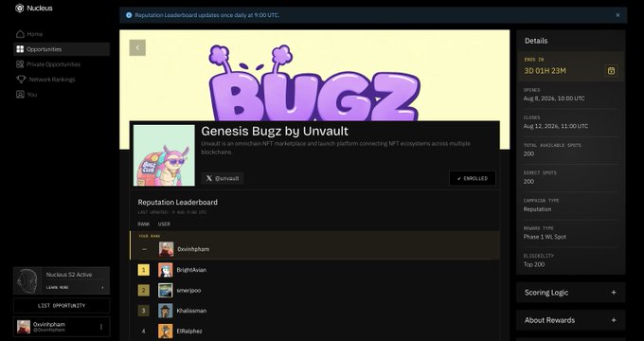Screen dimensions: 644x341
Task: Click smerjpoo's avatar image
Action: coord(166,291)
